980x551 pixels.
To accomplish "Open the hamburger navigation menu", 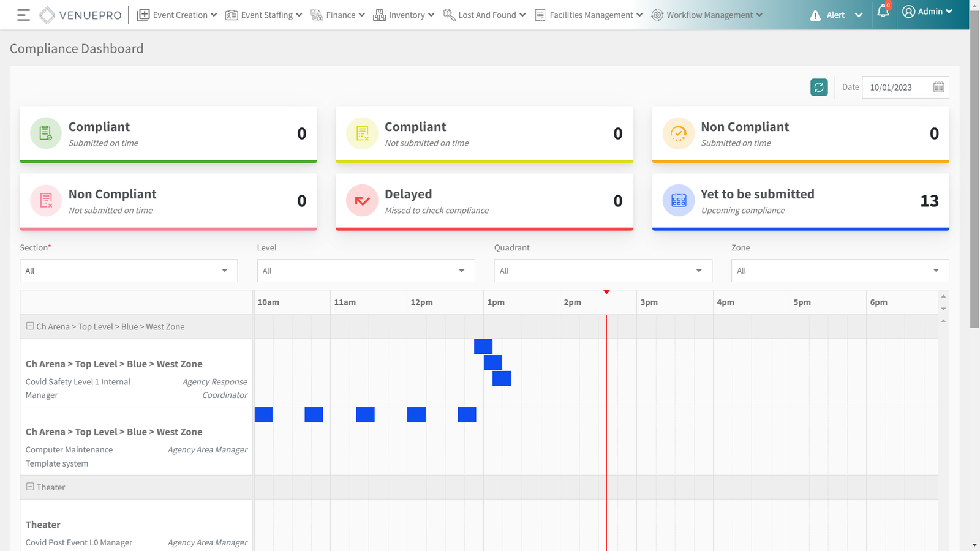I will coord(23,15).
